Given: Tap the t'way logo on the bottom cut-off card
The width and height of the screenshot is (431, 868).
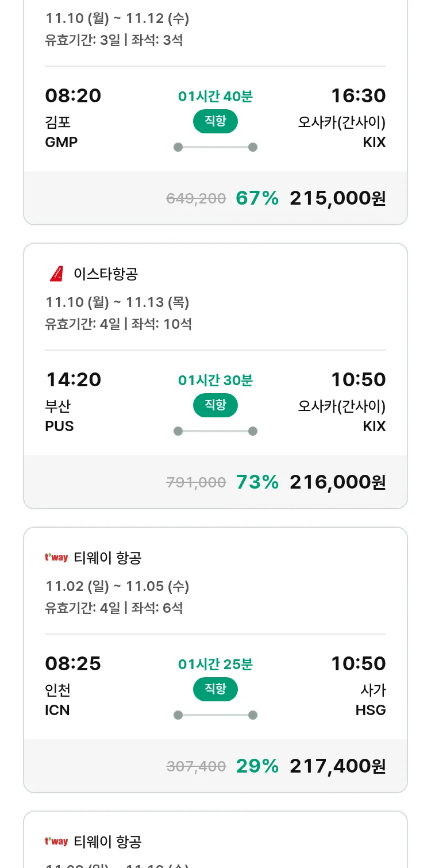Looking at the screenshot, I should [56, 842].
